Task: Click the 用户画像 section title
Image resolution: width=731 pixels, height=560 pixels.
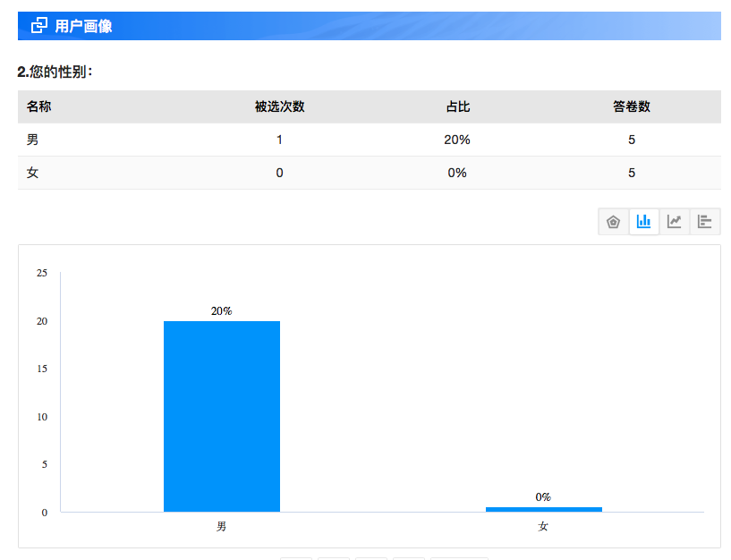Action: click(83, 26)
